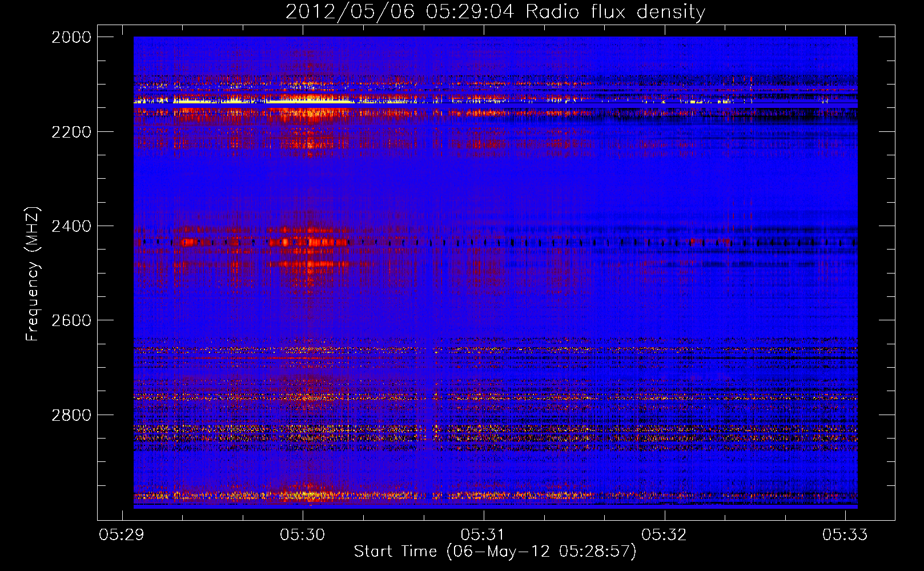Viewport: 924px width, 571px height.
Task: Click the 05:30 time tick label
Action: (x=303, y=534)
